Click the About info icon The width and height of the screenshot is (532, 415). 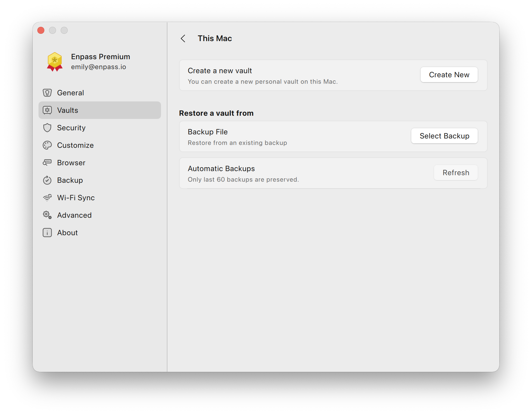[x=47, y=233]
